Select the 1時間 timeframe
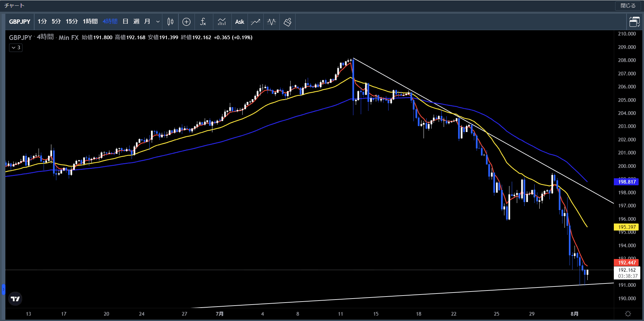This screenshot has height=321, width=644. pyautogui.click(x=90, y=22)
